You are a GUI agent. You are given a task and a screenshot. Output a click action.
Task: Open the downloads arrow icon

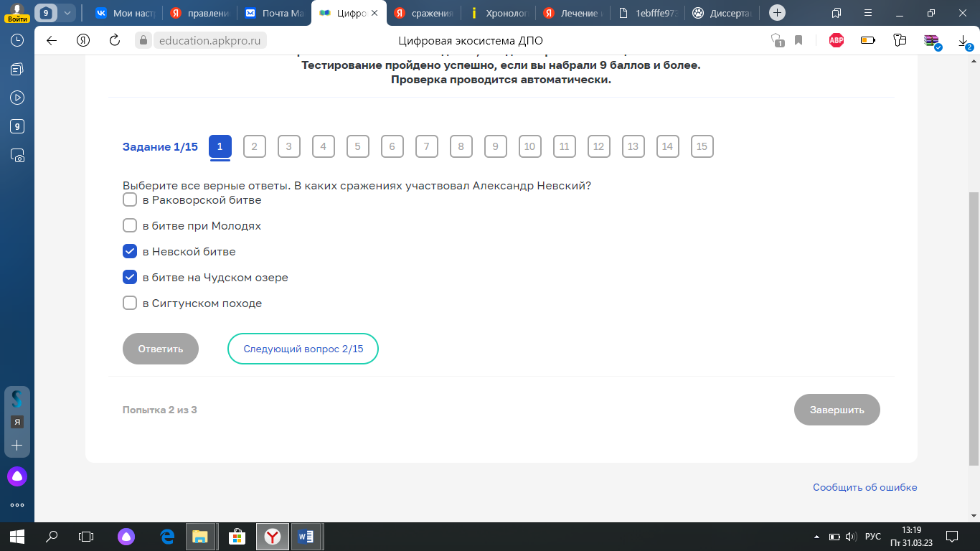pos(963,41)
